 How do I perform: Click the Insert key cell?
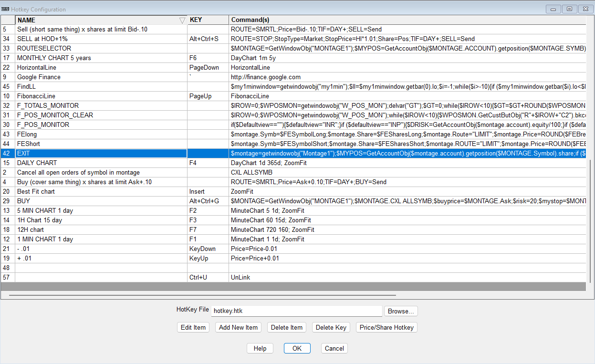pos(208,191)
